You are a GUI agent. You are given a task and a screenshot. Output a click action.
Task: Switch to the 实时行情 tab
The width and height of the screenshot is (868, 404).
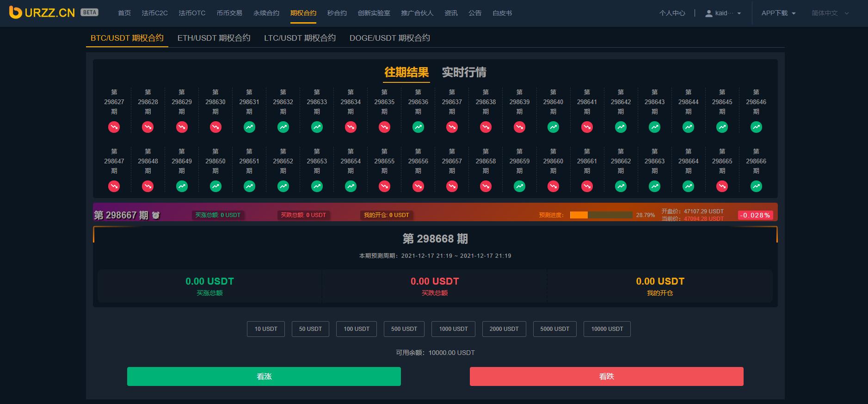[x=464, y=72]
